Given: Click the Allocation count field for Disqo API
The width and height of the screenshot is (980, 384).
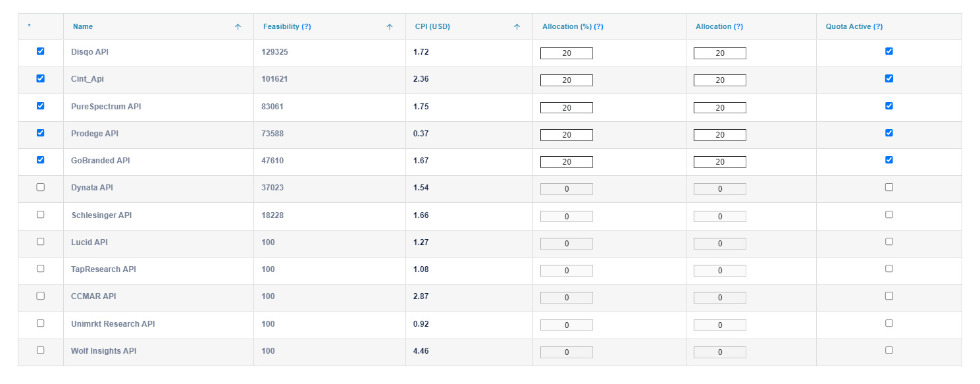Looking at the screenshot, I should tap(720, 53).
